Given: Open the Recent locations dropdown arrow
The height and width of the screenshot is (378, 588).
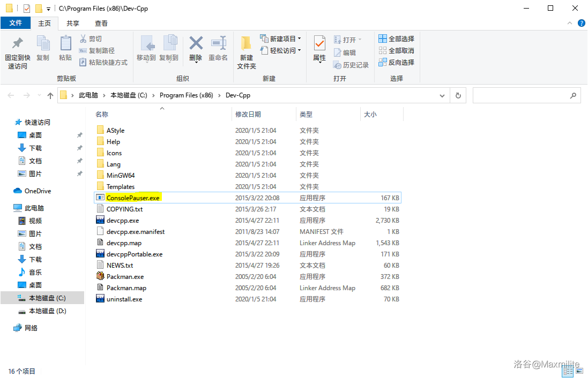Looking at the screenshot, I should click(x=39, y=95).
